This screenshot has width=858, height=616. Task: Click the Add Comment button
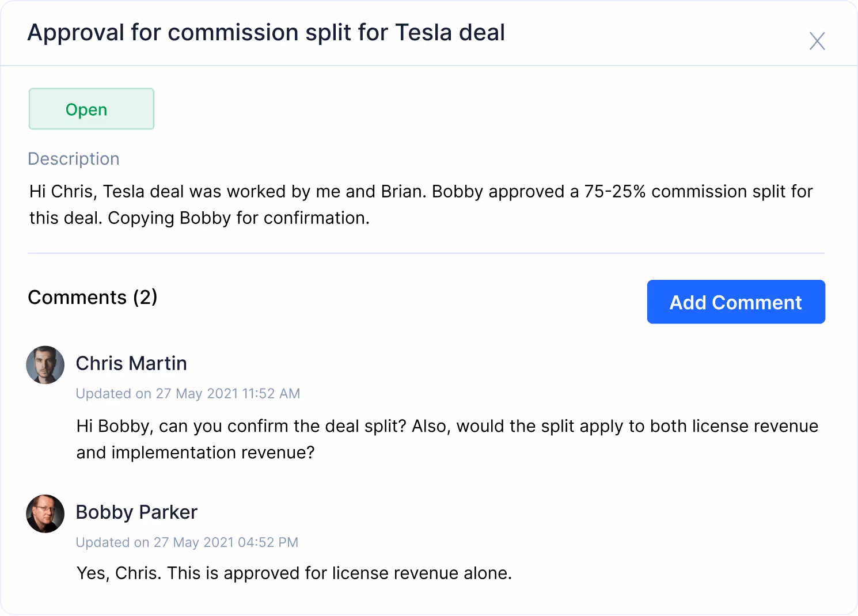[x=736, y=302]
